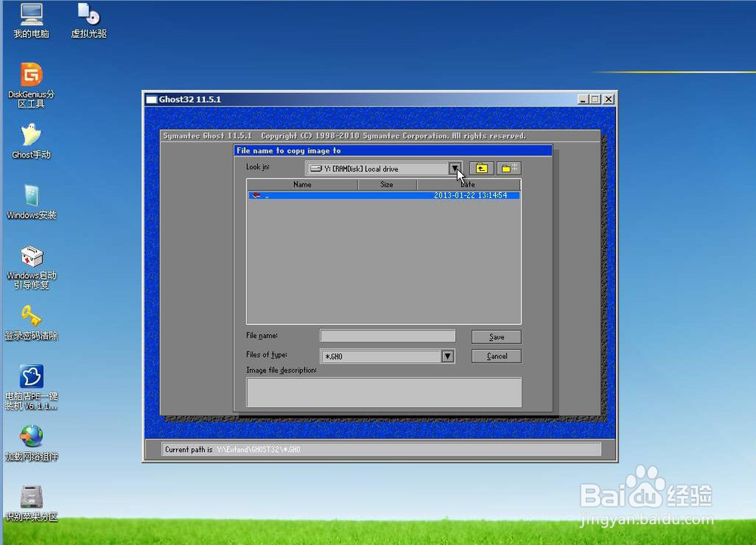
Task: Open the 我的电脑 desktop icon
Action: tap(31, 20)
